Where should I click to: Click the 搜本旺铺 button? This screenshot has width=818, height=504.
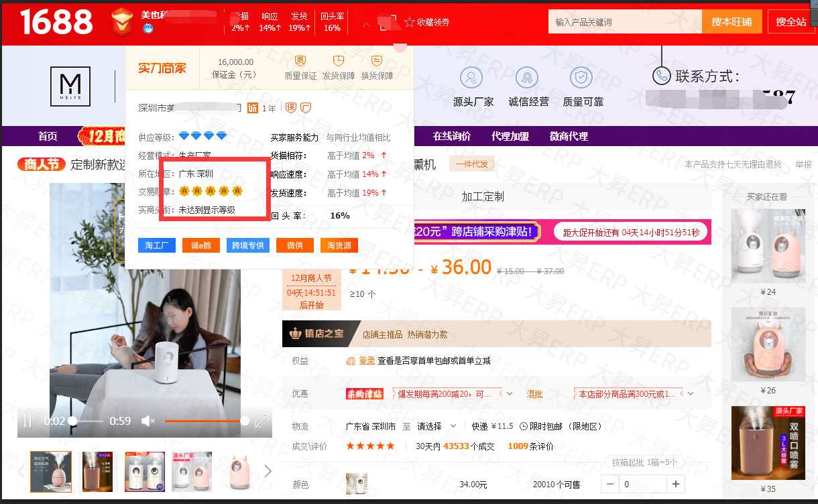pos(732,21)
